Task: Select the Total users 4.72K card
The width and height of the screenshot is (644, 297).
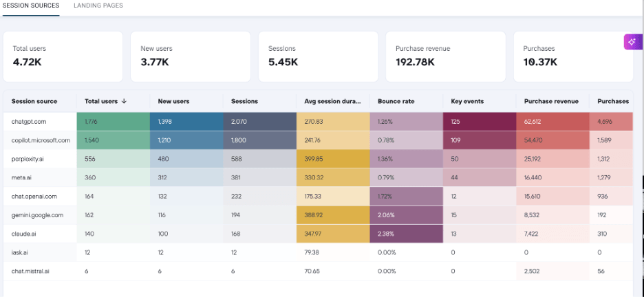Action: [x=63, y=56]
